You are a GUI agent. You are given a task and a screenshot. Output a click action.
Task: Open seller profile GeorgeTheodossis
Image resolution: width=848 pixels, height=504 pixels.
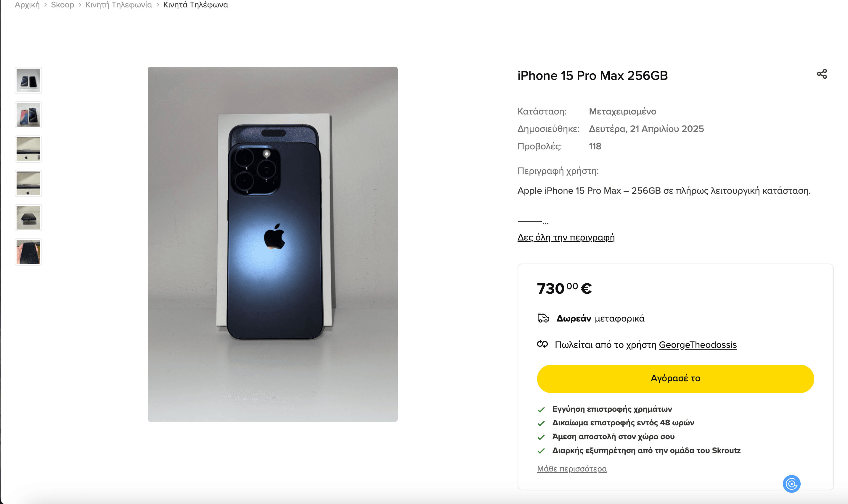pyautogui.click(x=697, y=345)
